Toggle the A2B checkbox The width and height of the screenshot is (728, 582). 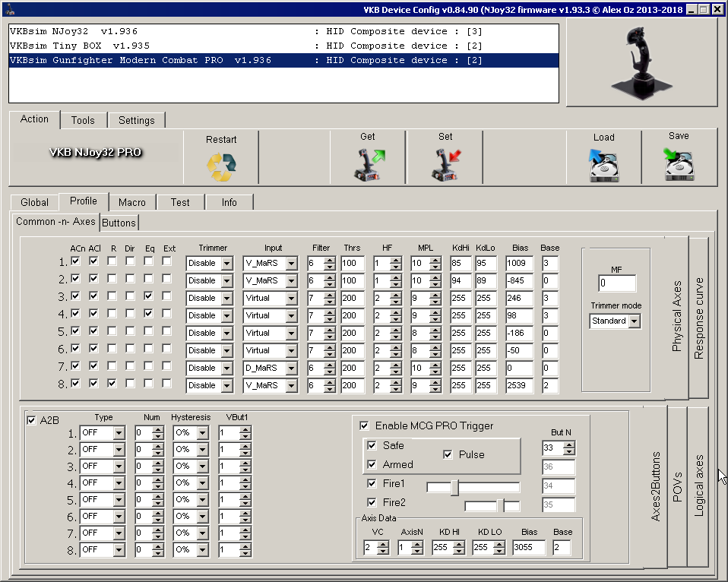pyautogui.click(x=32, y=420)
